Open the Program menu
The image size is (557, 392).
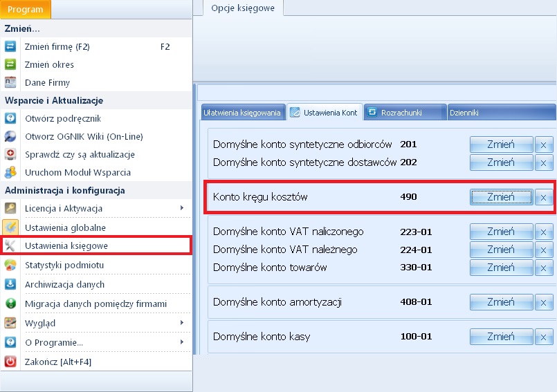point(26,9)
